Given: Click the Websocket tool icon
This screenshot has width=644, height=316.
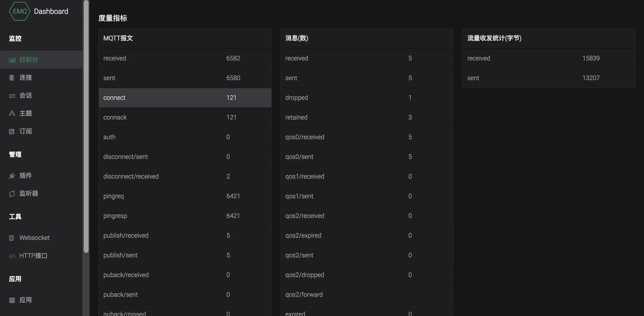Looking at the screenshot, I should [11, 238].
